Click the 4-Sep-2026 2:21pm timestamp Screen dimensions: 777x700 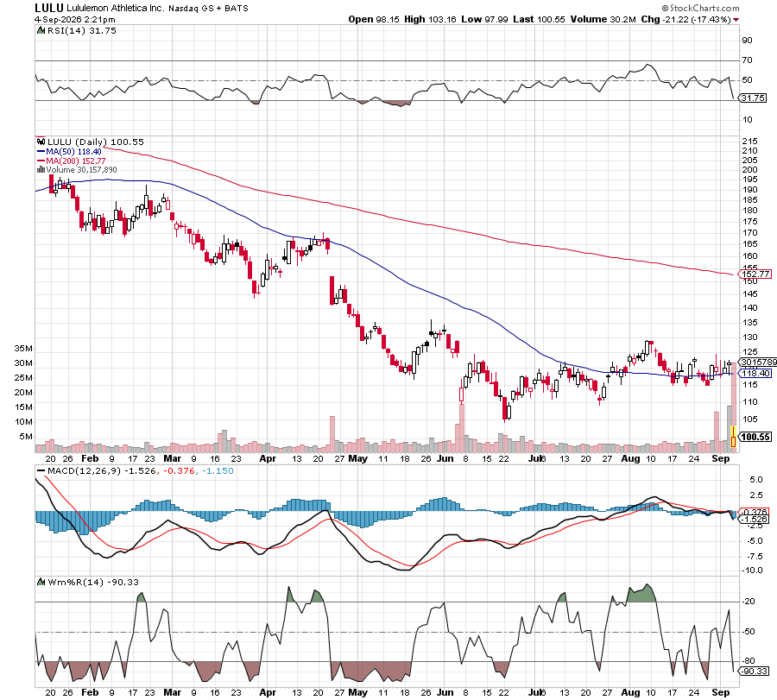[75, 20]
